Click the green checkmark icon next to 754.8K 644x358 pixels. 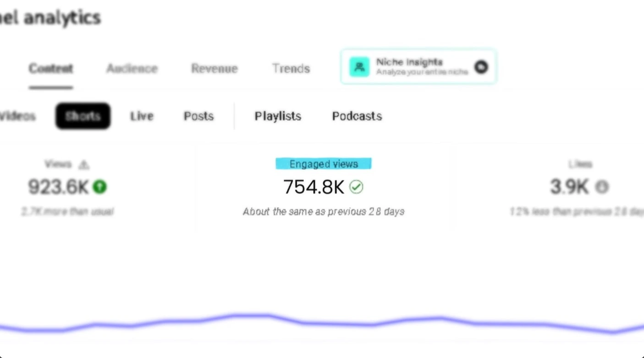coord(356,187)
